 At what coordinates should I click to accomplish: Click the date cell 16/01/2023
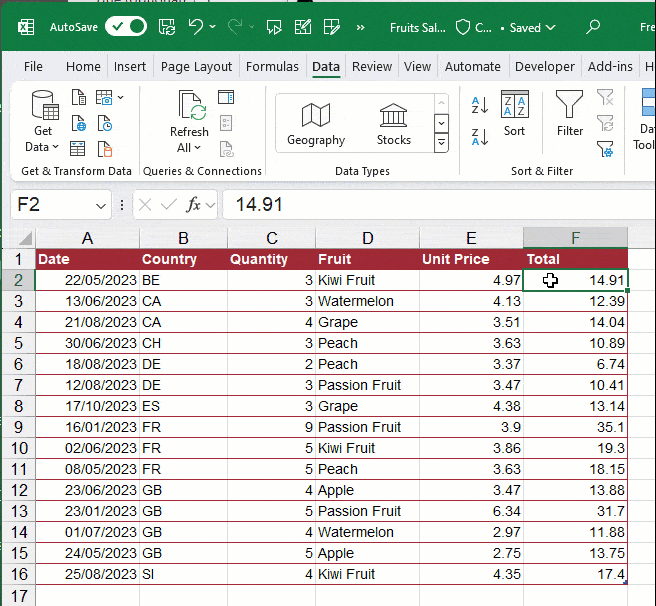click(87, 427)
